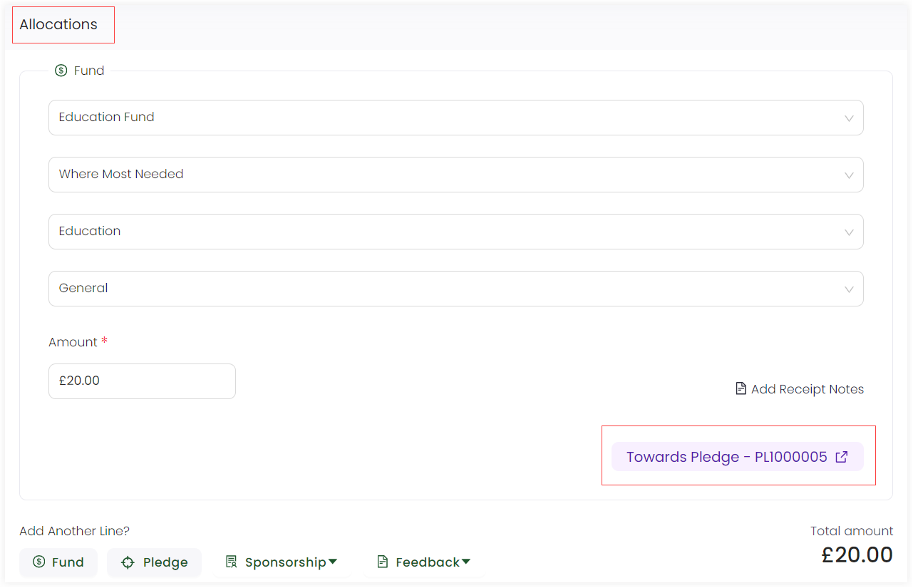Click the caret arrow next to Feedback
Image resolution: width=913 pixels, height=588 pixels.
point(466,562)
